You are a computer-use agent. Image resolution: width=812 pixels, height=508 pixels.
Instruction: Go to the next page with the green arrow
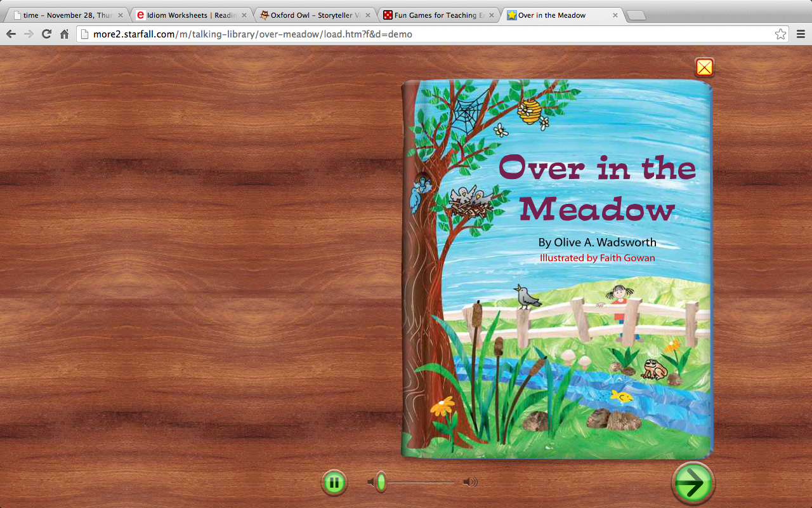pos(693,484)
